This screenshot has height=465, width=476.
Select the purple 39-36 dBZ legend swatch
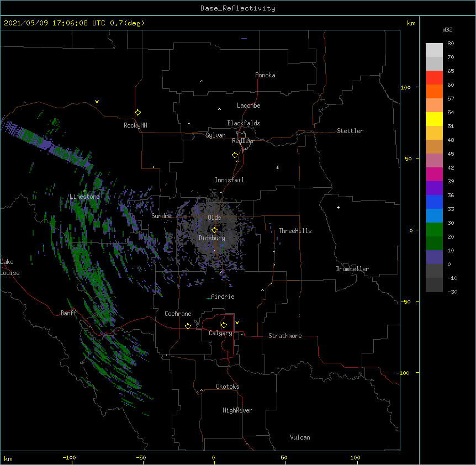tap(434, 188)
